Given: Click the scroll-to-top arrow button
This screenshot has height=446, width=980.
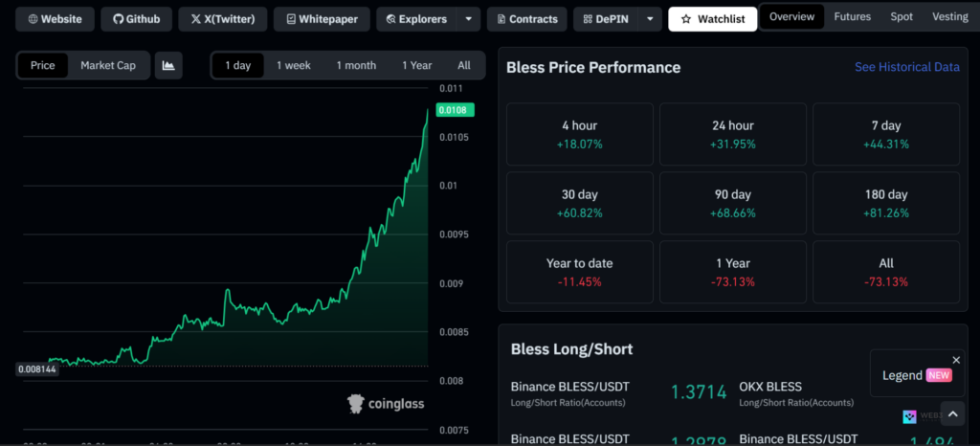Looking at the screenshot, I should tap(952, 413).
